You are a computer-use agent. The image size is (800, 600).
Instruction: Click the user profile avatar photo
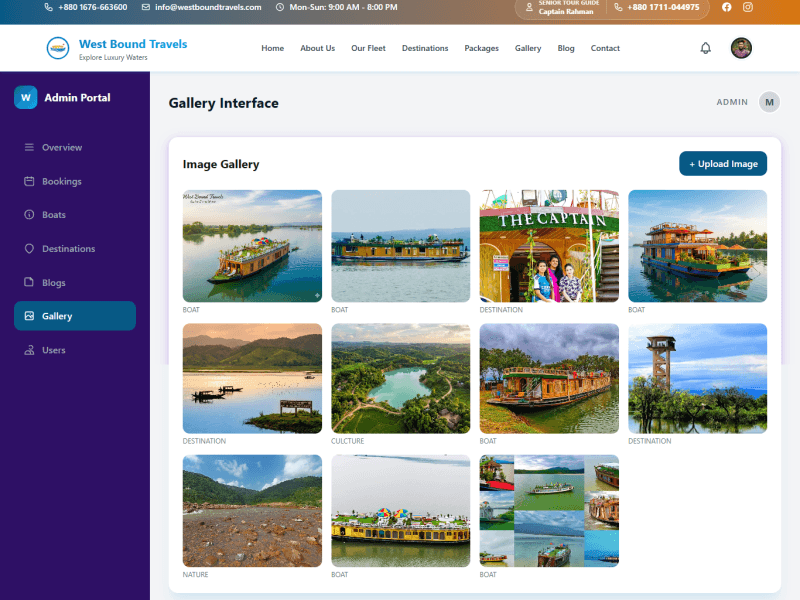[x=741, y=48]
